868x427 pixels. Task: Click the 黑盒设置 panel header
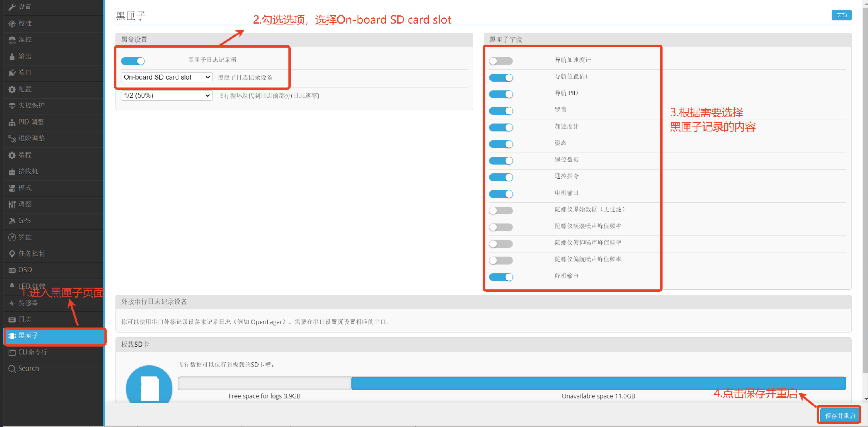pyautogui.click(x=294, y=39)
